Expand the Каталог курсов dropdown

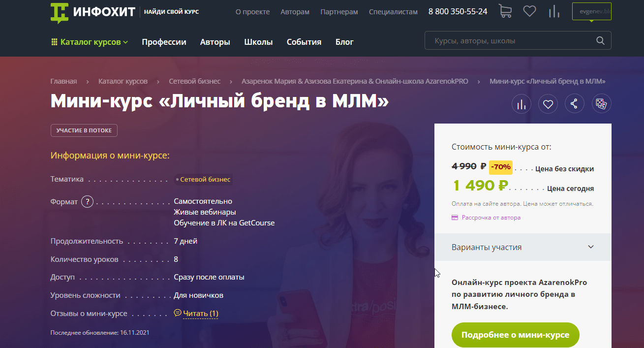[90, 42]
